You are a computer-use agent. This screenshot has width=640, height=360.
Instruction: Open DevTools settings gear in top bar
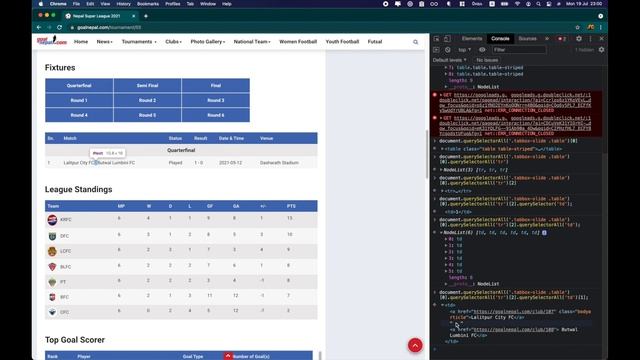point(579,39)
